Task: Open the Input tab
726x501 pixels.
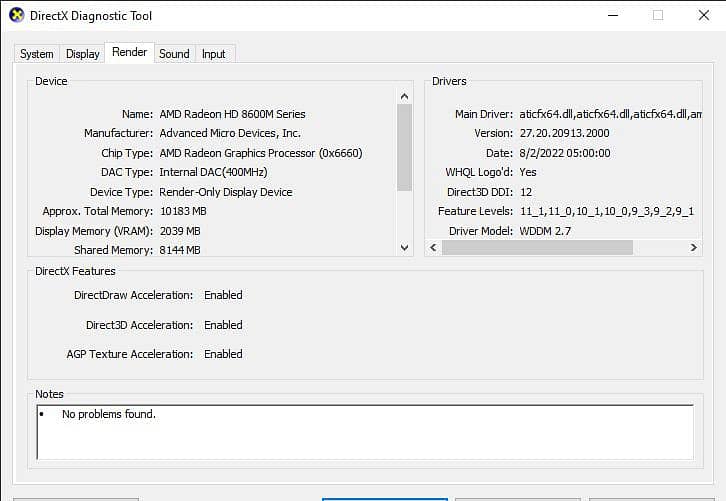Action: click(213, 54)
